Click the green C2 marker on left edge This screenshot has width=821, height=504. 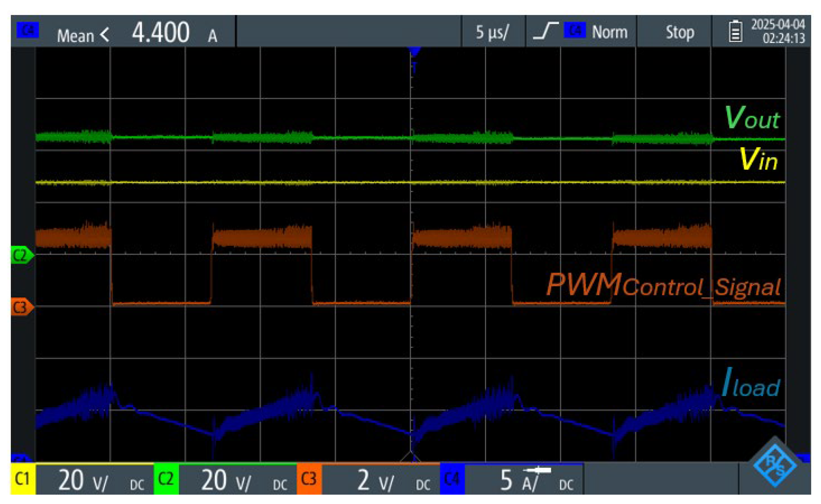coord(21,255)
